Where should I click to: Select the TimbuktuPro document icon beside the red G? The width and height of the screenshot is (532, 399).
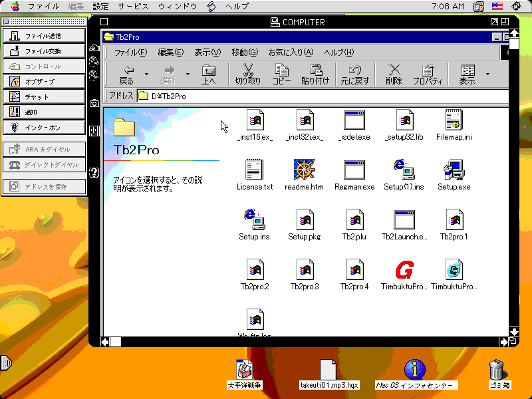[454, 269]
